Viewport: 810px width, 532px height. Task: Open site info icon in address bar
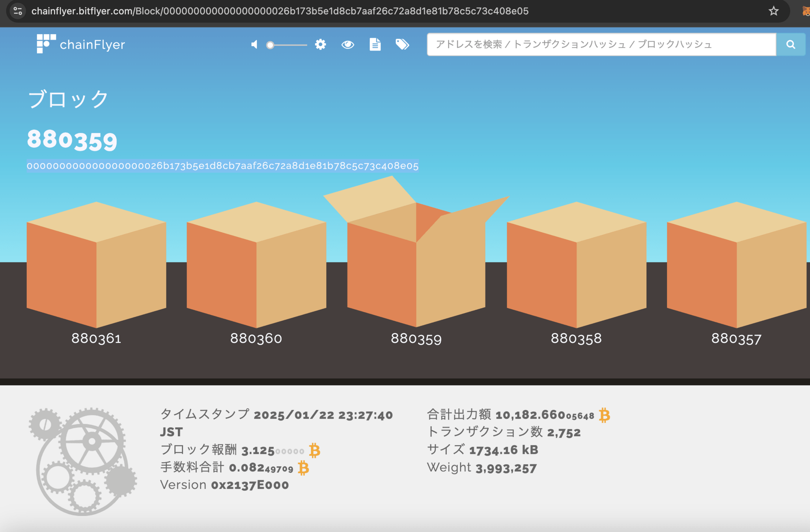coord(18,11)
